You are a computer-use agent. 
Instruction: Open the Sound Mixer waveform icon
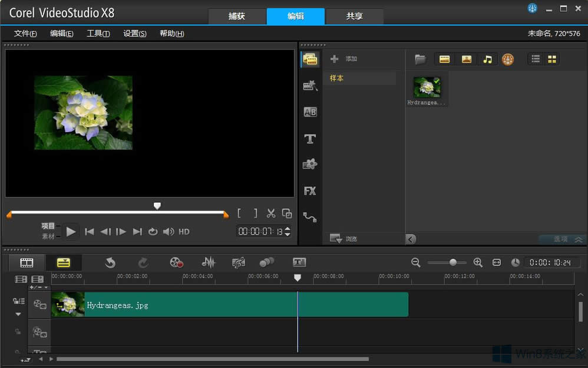point(208,262)
